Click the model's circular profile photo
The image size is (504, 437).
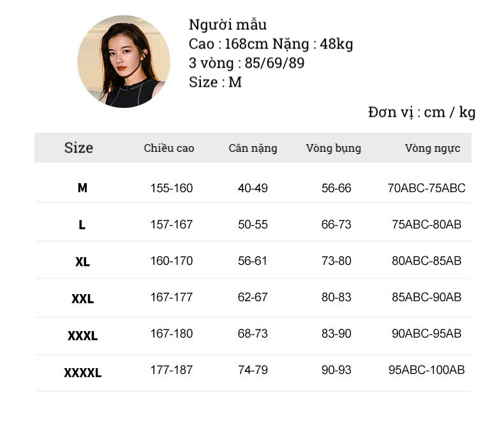(x=124, y=61)
